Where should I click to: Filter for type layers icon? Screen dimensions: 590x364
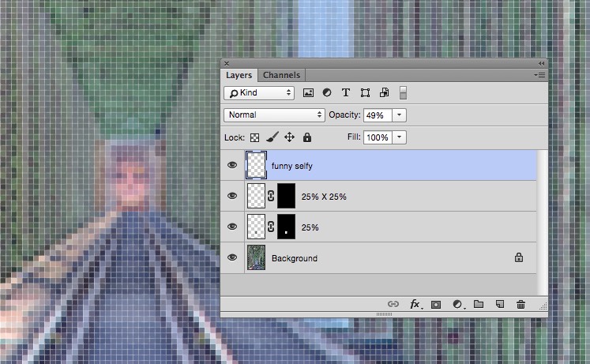click(x=346, y=93)
